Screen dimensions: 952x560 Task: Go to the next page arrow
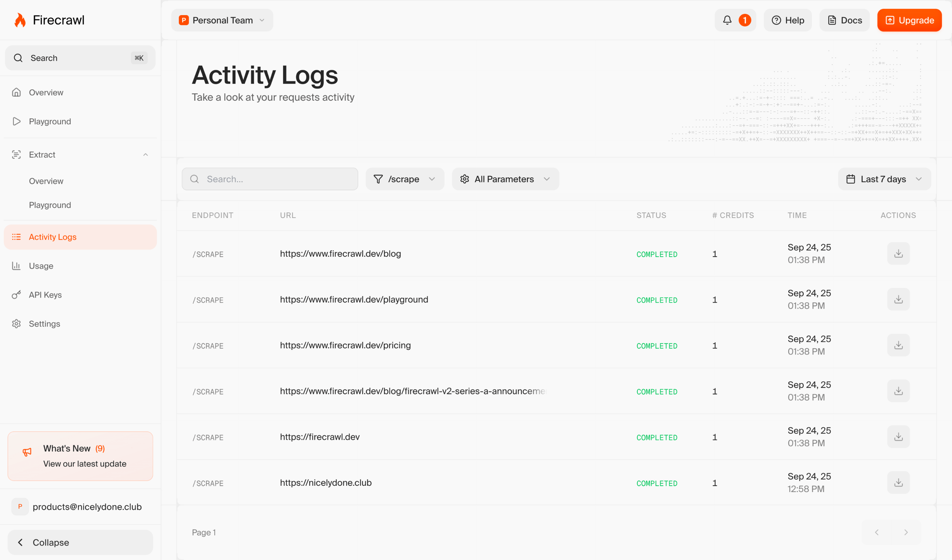click(x=906, y=532)
